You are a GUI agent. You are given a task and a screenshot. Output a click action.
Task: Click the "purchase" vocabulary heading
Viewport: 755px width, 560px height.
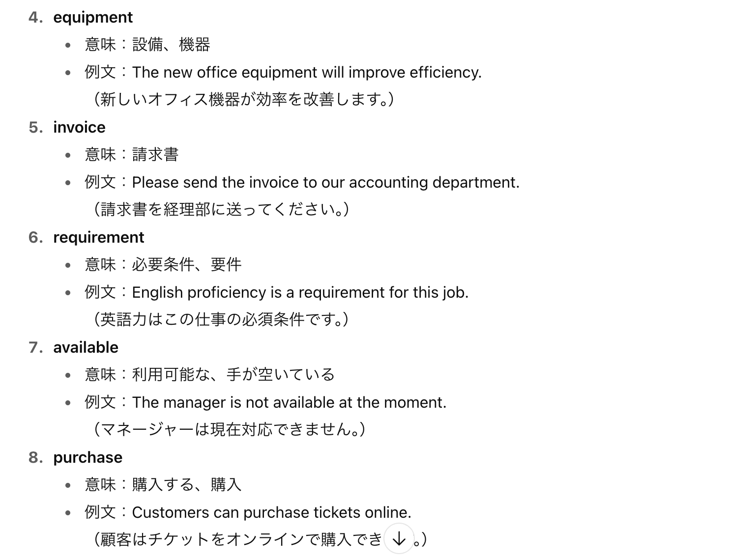(x=87, y=457)
